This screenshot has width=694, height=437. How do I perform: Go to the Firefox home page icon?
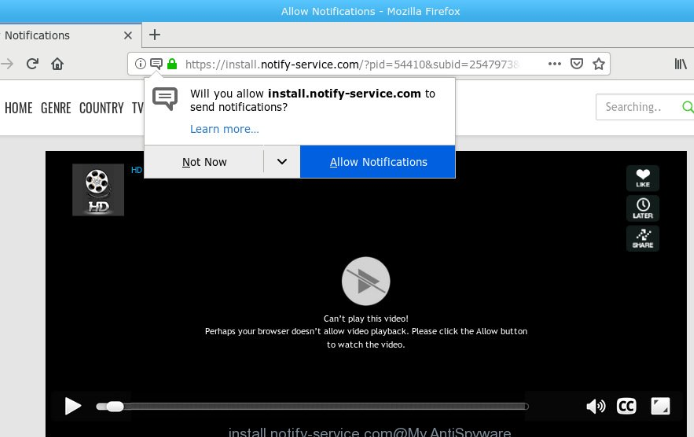(57, 64)
